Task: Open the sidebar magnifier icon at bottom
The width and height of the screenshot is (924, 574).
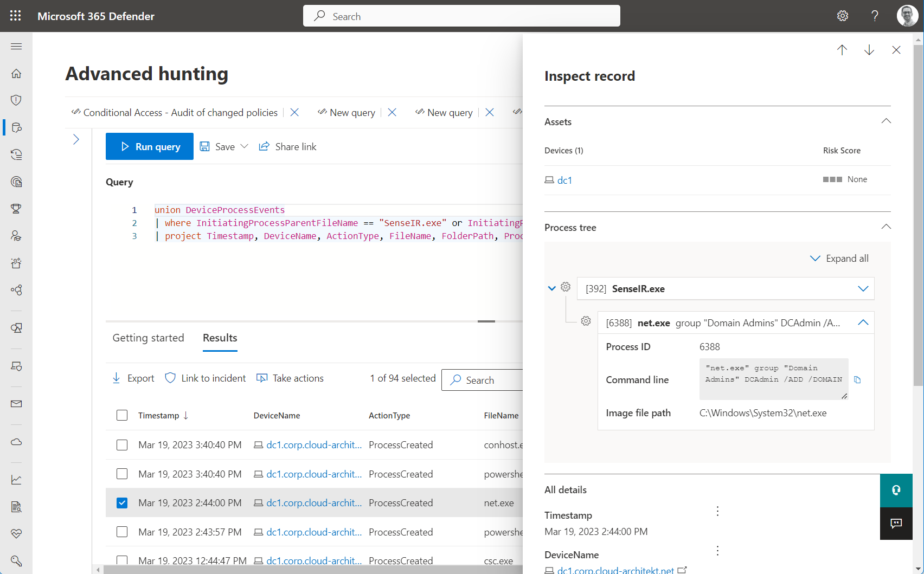Action: pos(16,560)
